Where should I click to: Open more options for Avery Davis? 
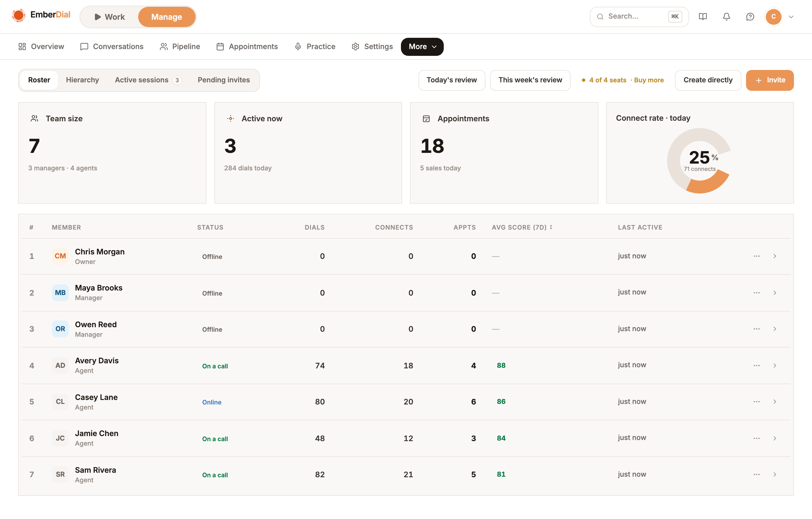point(757,366)
